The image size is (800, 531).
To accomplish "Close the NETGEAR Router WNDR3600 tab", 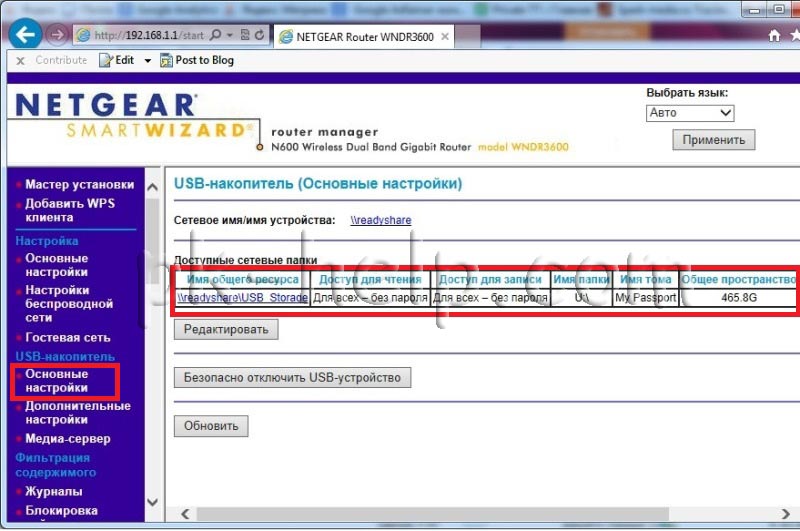I will [445, 37].
